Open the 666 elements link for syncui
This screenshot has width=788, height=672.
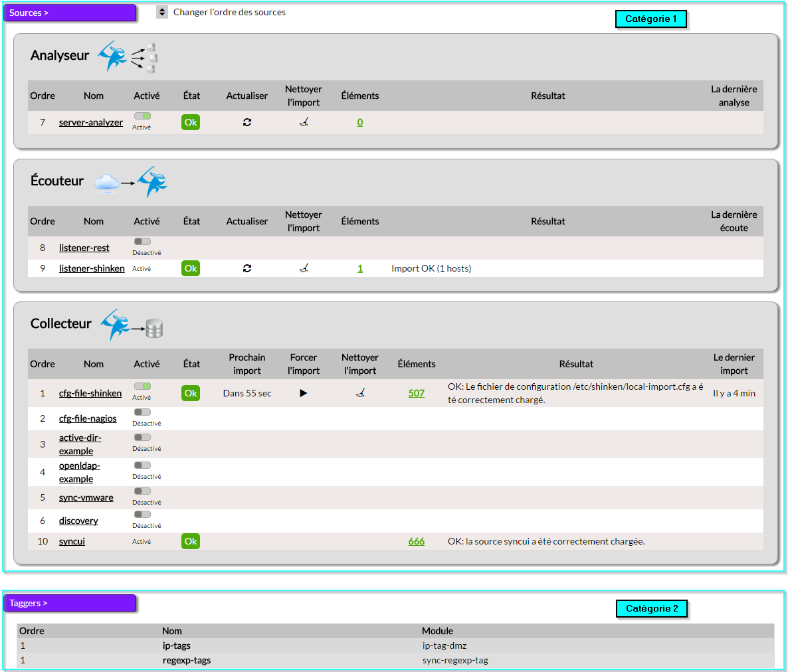click(x=417, y=541)
